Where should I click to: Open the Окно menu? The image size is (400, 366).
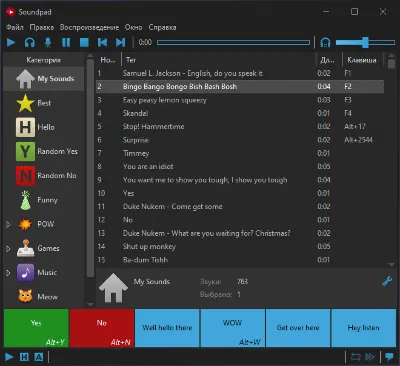(x=133, y=27)
